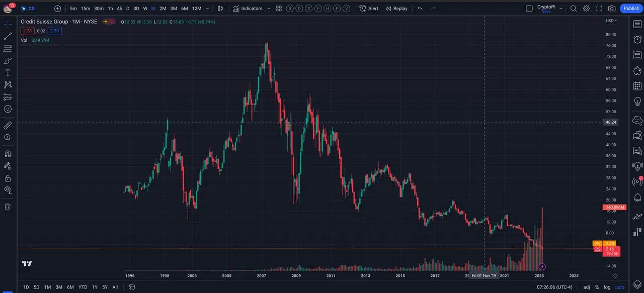Screen dimensions: 644x293
Task: Create an Alert
Action: coord(369,9)
